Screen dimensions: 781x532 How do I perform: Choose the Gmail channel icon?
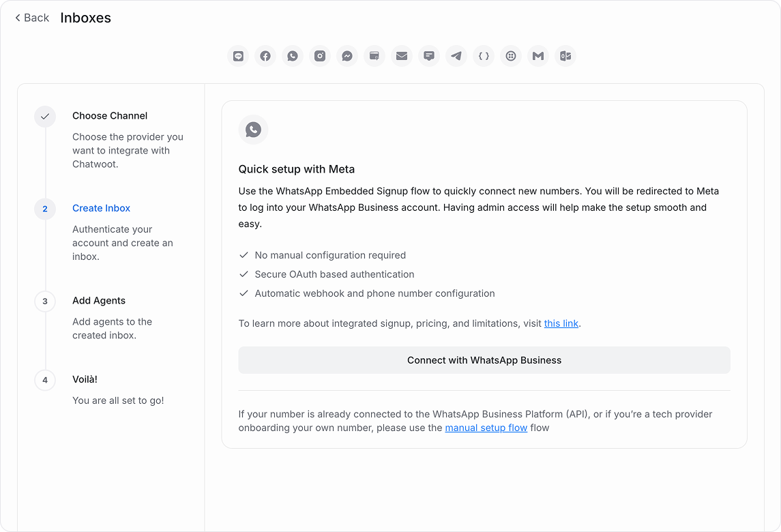[538, 56]
